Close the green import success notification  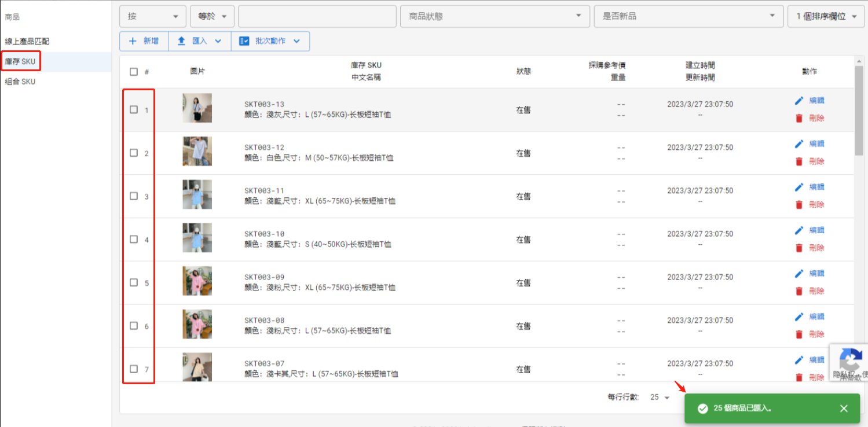pyautogui.click(x=844, y=408)
